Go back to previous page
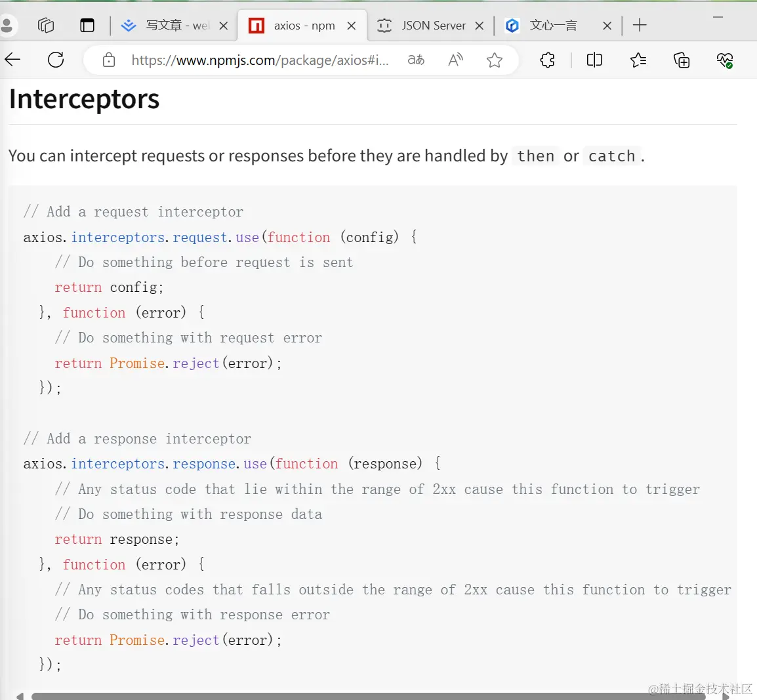The width and height of the screenshot is (757, 700). tap(12, 60)
